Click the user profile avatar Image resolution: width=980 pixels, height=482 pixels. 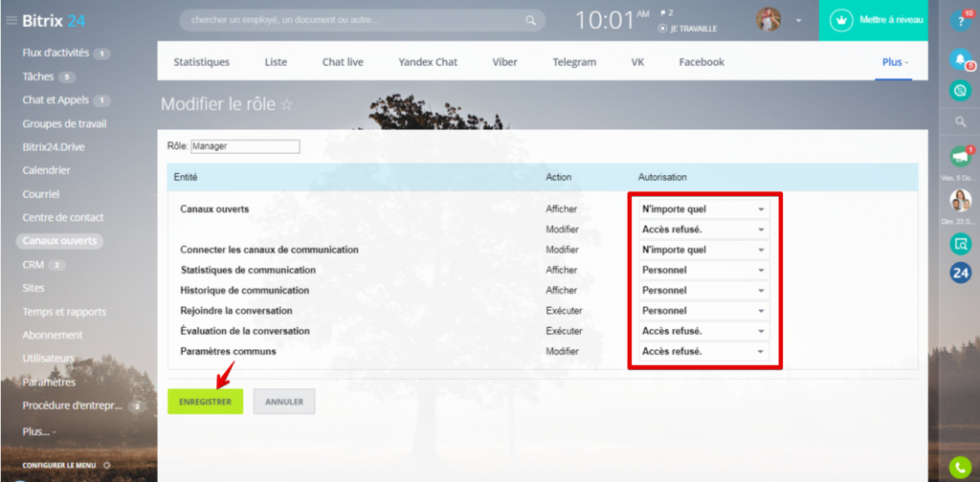pos(768,19)
